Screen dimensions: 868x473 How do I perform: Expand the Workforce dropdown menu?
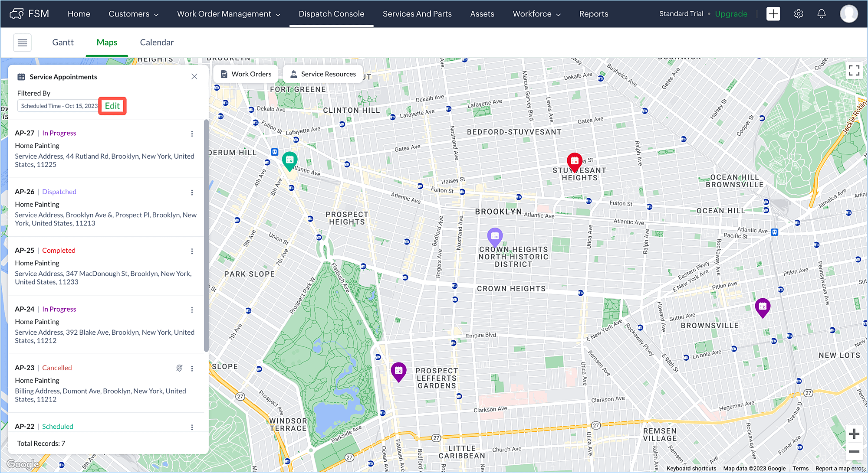(x=536, y=14)
